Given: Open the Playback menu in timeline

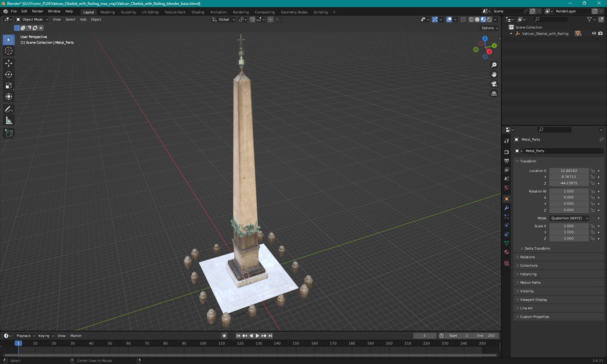Looking at the screenshot, I should [x=26, y=336].
